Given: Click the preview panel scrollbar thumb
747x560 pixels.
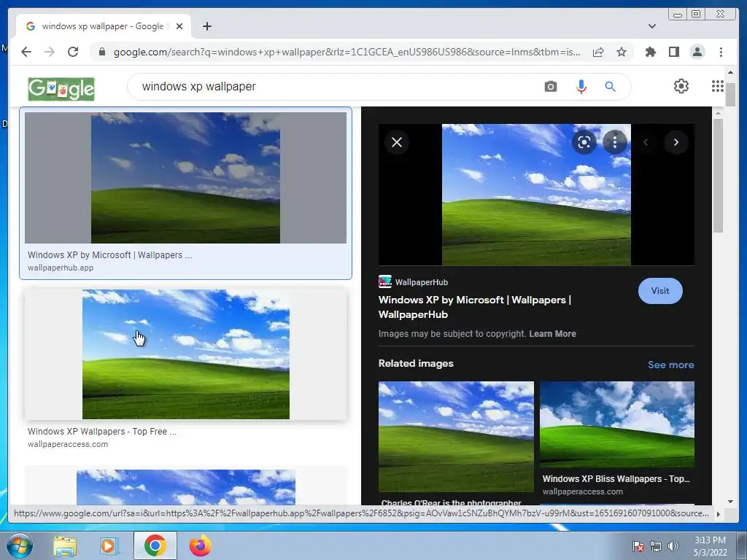Looking at the screenshot, I should [718, 176].
